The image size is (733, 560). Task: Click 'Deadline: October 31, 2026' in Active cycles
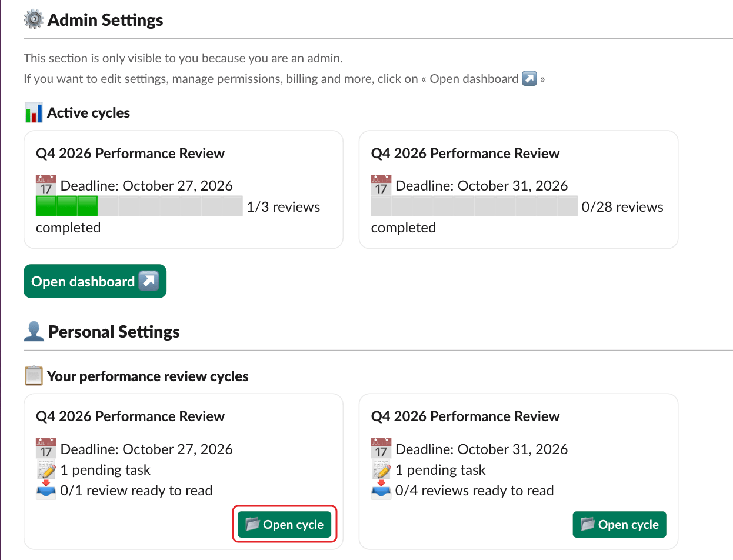pos(482,186)
